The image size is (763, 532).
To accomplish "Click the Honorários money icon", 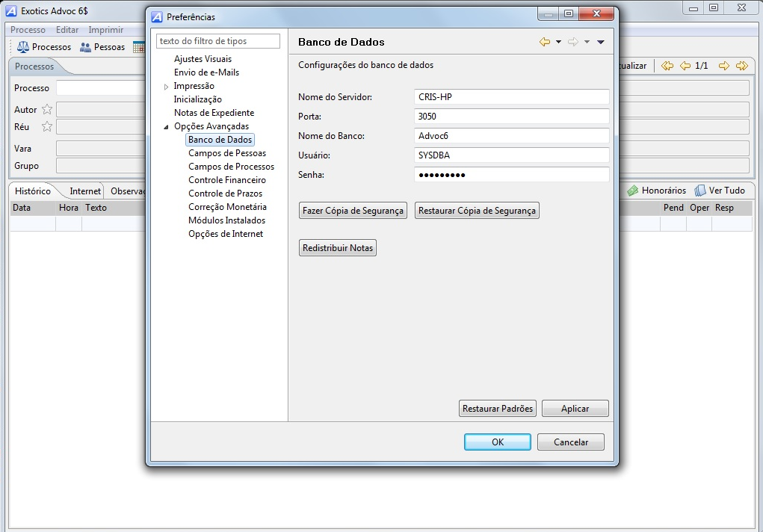I will point(632,191).
